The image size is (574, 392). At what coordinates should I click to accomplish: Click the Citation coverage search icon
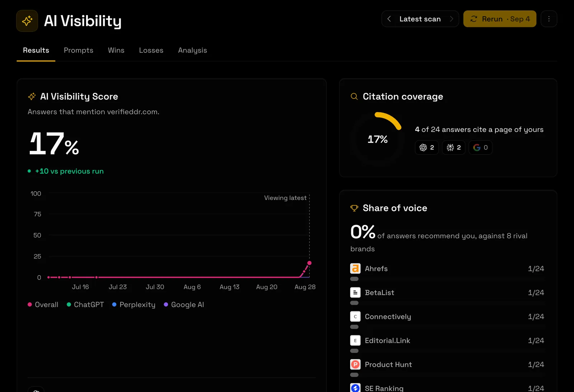[354, 96]
